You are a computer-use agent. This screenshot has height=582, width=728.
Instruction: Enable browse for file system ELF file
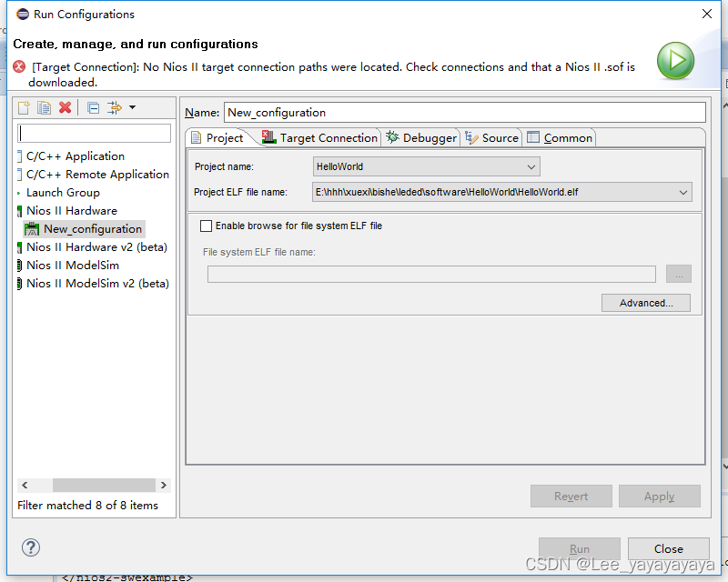pos(205,226)
